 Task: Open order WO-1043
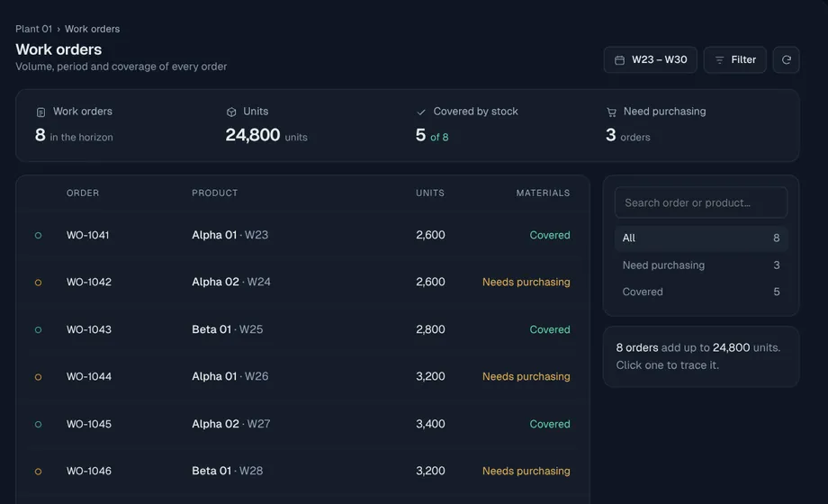click(89, 329)
